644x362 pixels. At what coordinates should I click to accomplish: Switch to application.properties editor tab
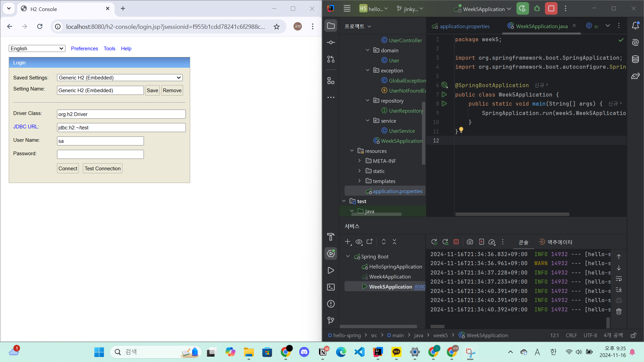click(x=464, y=26)
